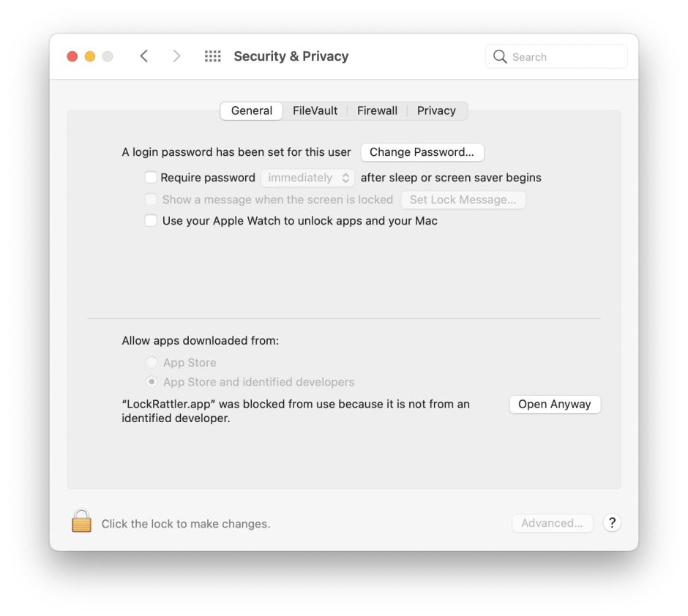Close the window with the red button
This screenshot has height=616, width=688.
click(x=72, y=56)
